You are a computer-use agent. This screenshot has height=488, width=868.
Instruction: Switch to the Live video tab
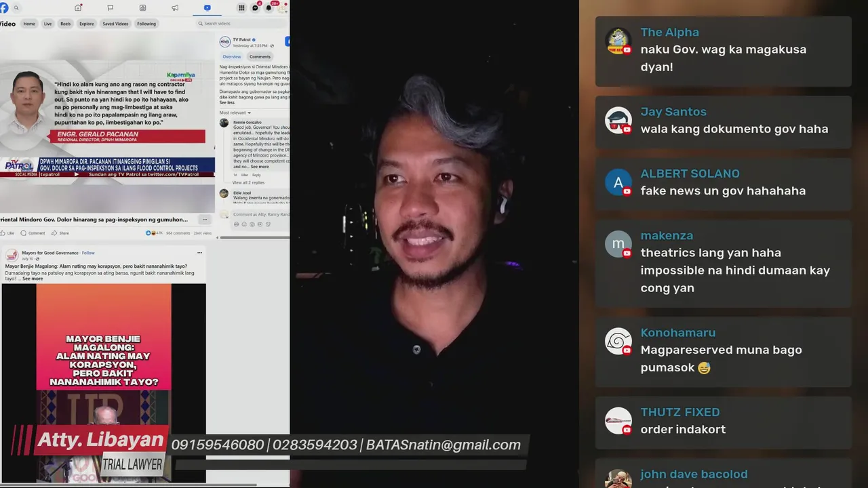pyautogui.click(x=47, y=24)
